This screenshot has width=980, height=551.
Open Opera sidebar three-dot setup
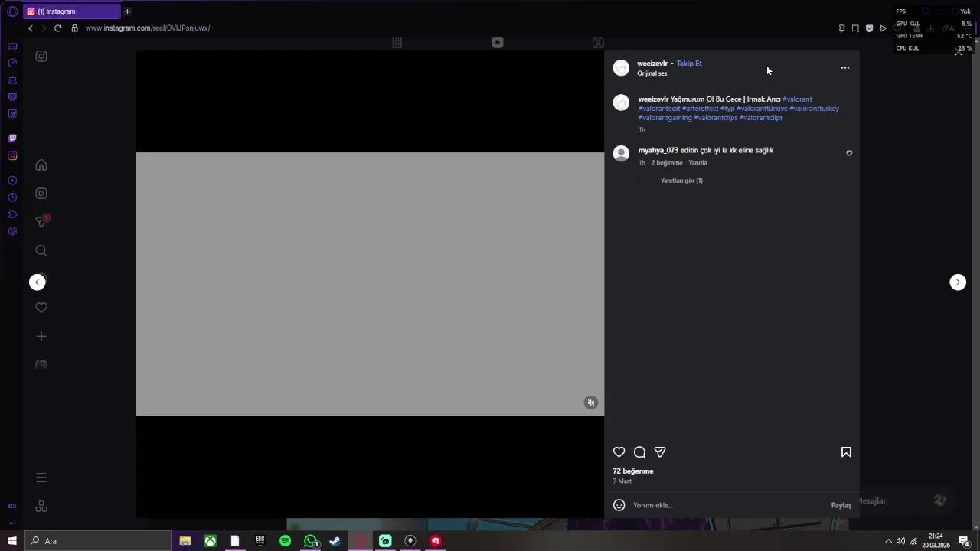click(12, 523)
